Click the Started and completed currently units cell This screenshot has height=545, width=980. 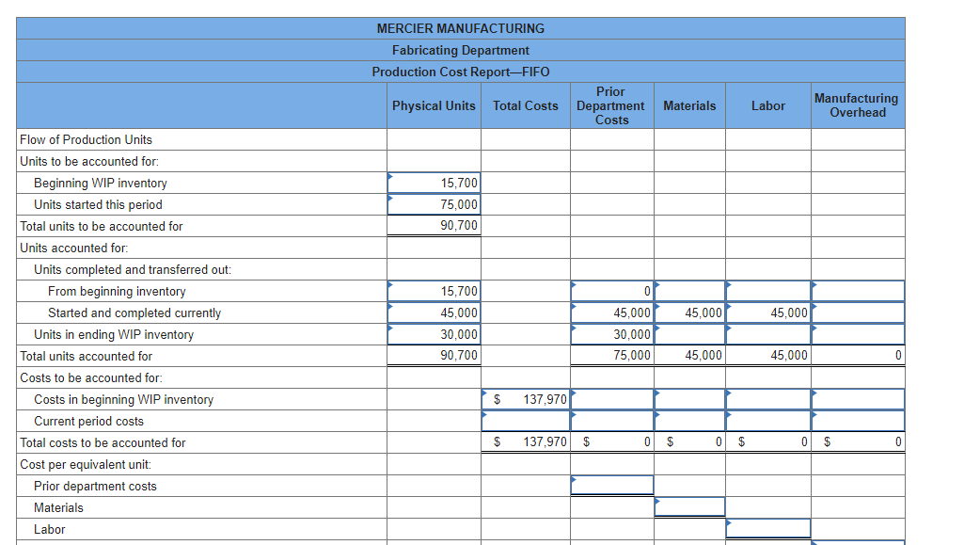434,313
